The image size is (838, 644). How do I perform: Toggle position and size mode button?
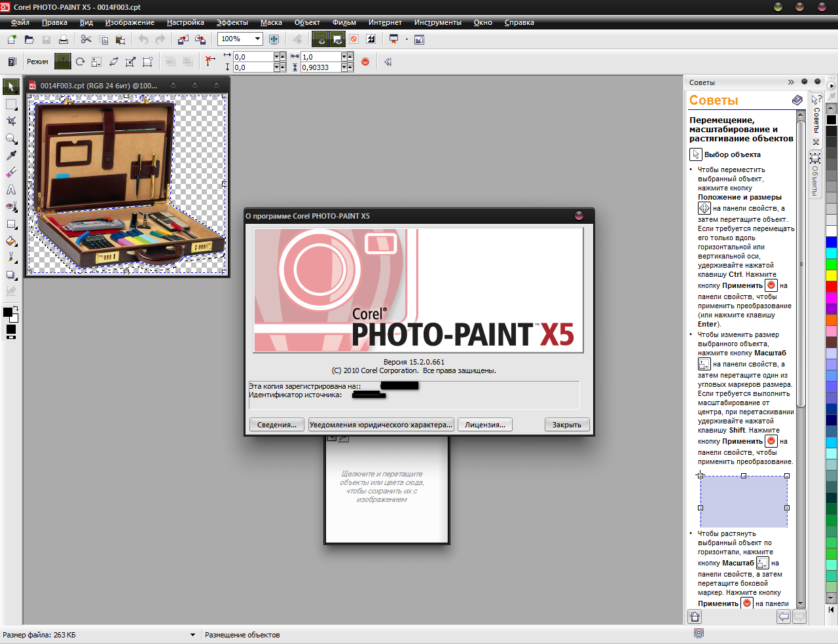[63, 62]
